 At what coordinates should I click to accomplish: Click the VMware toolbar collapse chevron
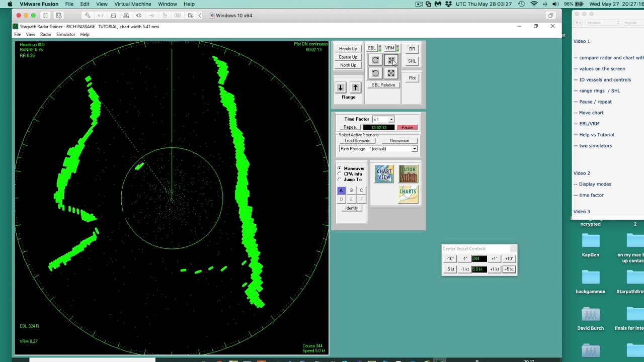pos(200,16)
